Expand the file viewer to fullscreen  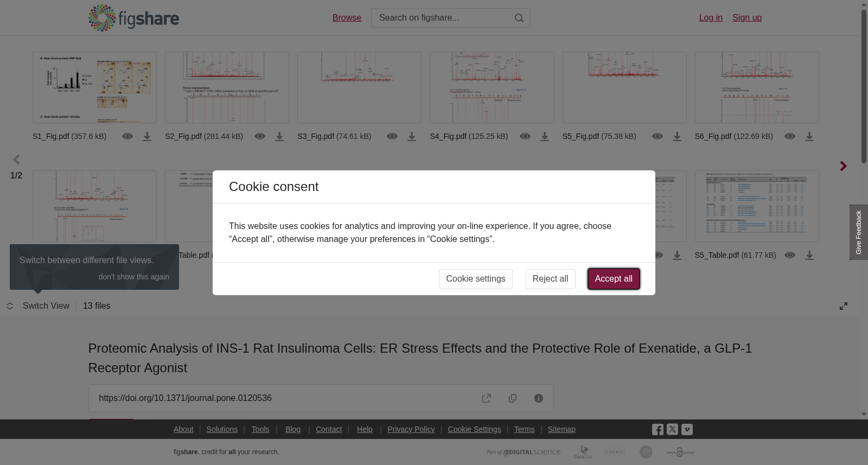(844, 306)
